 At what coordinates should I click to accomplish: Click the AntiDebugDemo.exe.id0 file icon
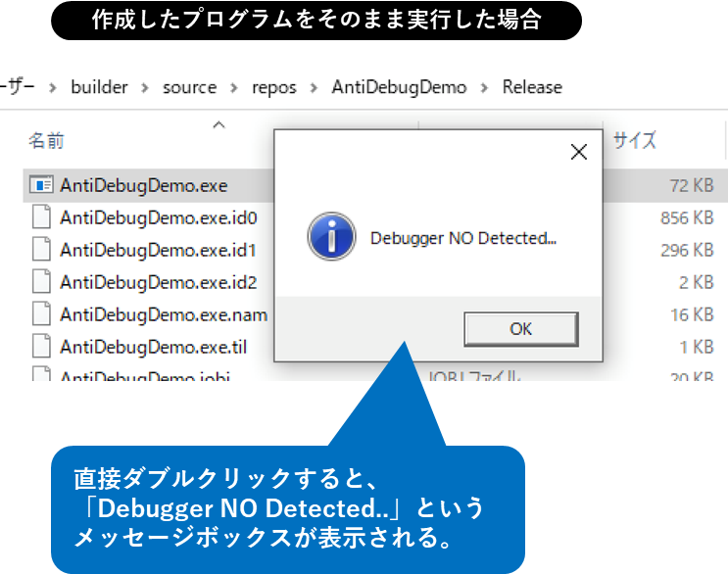pos(41,217)
